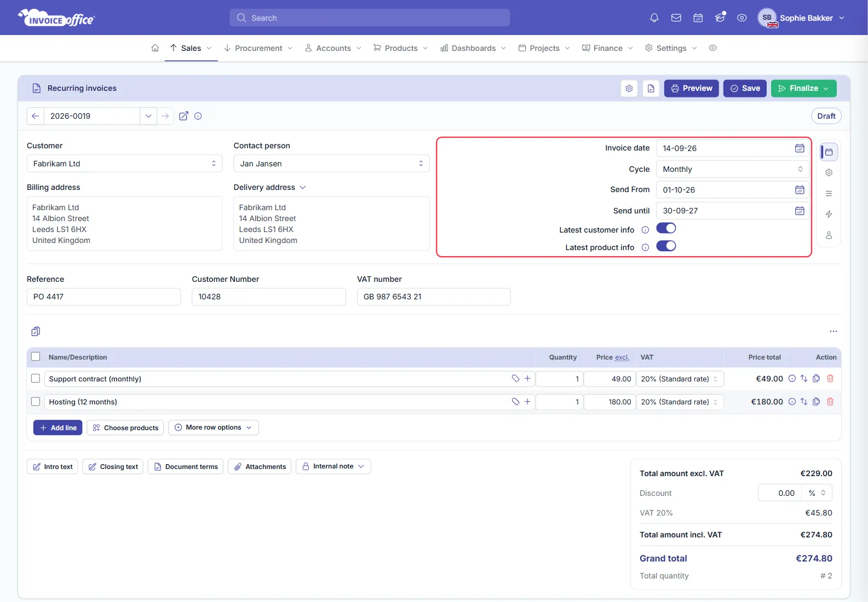Check the select-all lines checkbox

pyautogui.click(x=36, y=357)
